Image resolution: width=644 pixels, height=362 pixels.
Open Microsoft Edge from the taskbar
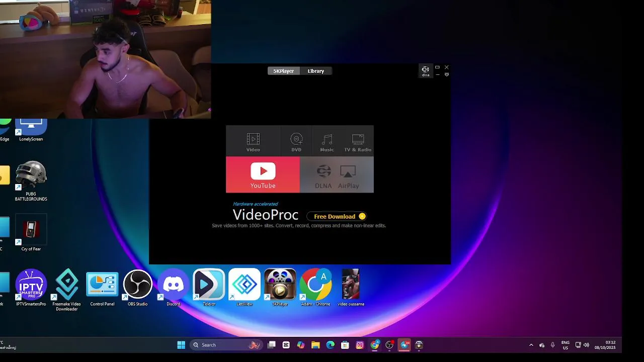click(330, 345)
